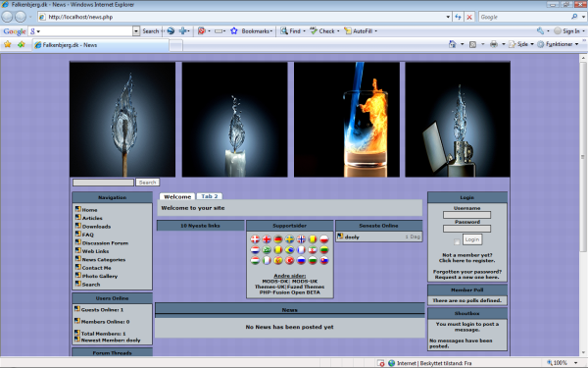Screen dimensions: 588x368
Task: Click the browser Forward arrow button
Action: click(21, 17)
